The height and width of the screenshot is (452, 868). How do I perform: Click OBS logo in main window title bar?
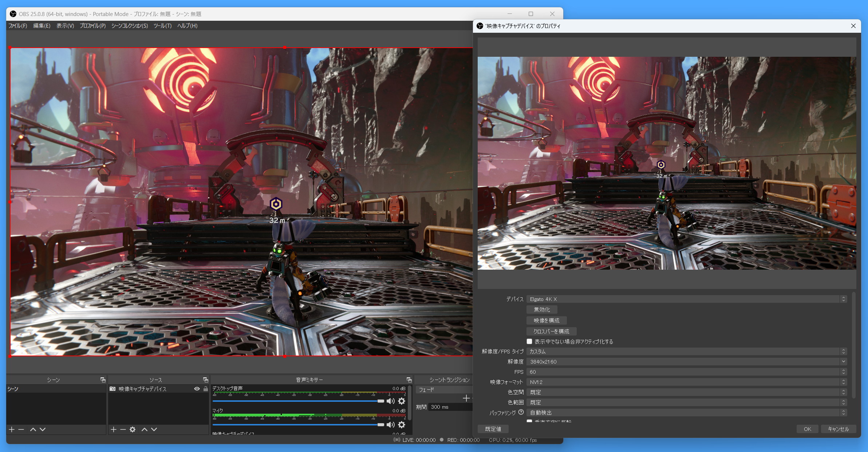(x=13, y=14)
